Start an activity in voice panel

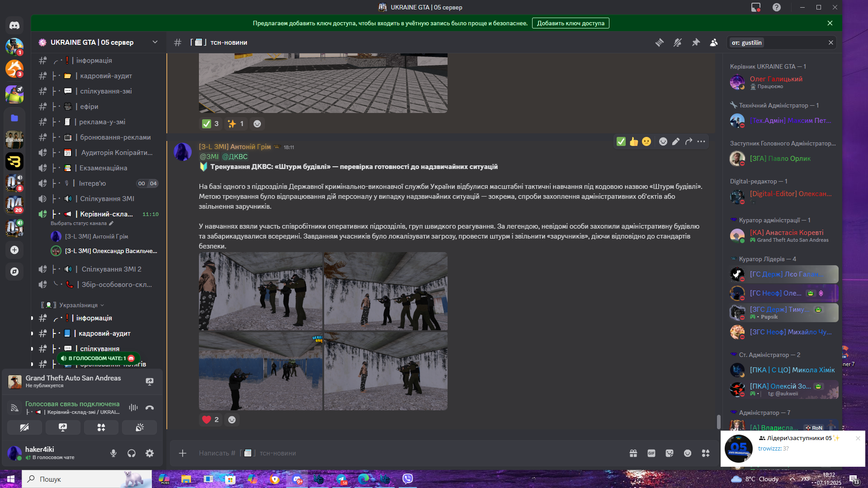pyautogui.click(x=101, y=427)
